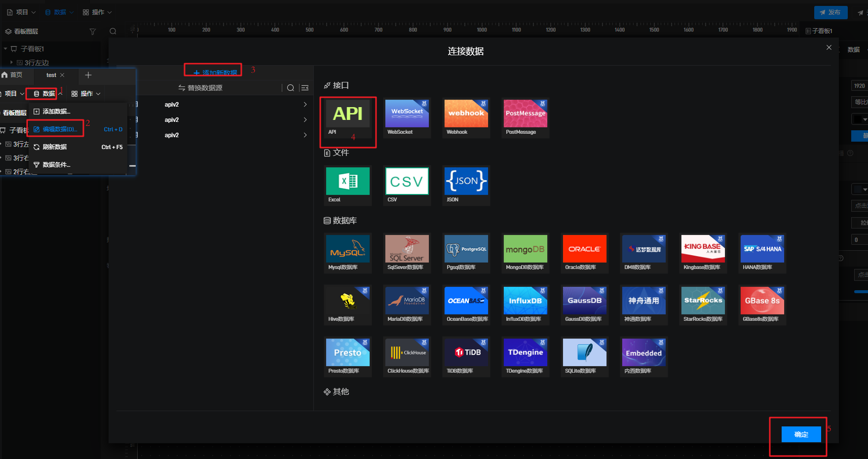Screen dimensions: 868x459
Task: Expand the first apiv2 data row
Action: tap(305, 105)
